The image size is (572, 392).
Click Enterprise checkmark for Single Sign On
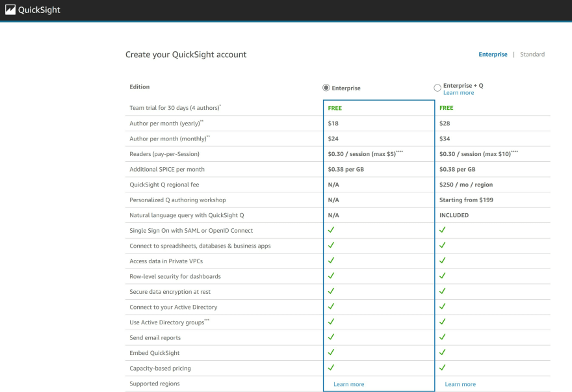pos(331,230)
